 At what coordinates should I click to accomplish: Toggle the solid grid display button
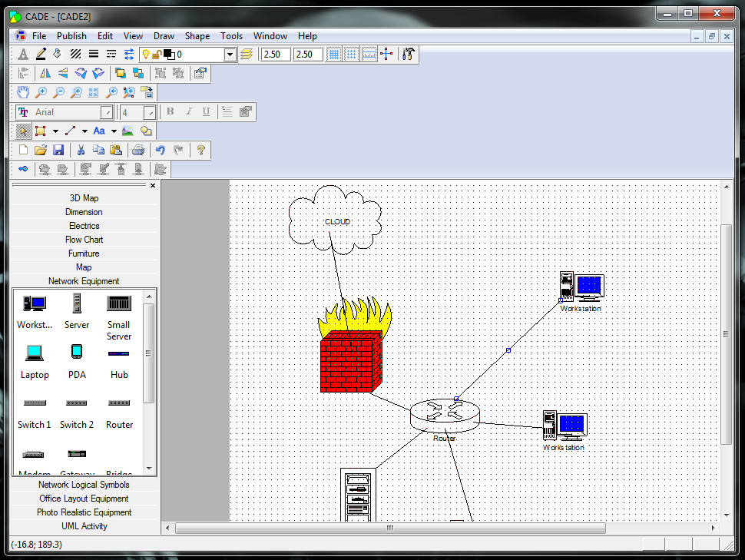(334, 55)
